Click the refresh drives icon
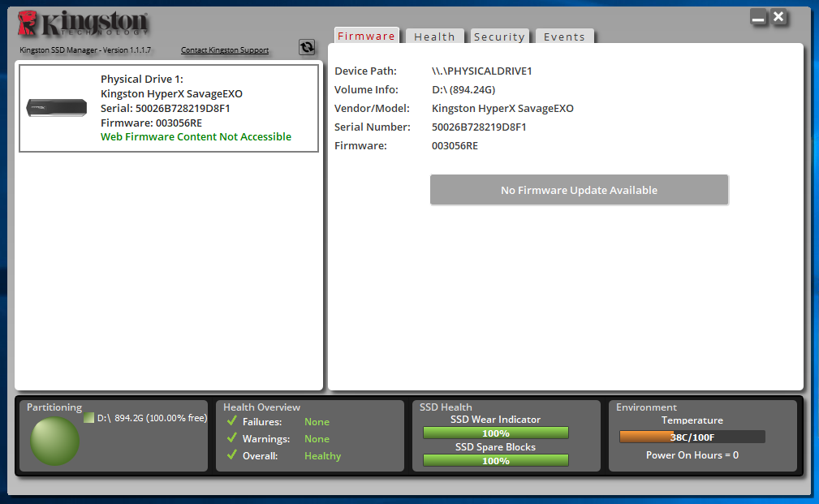 [307, 47]
